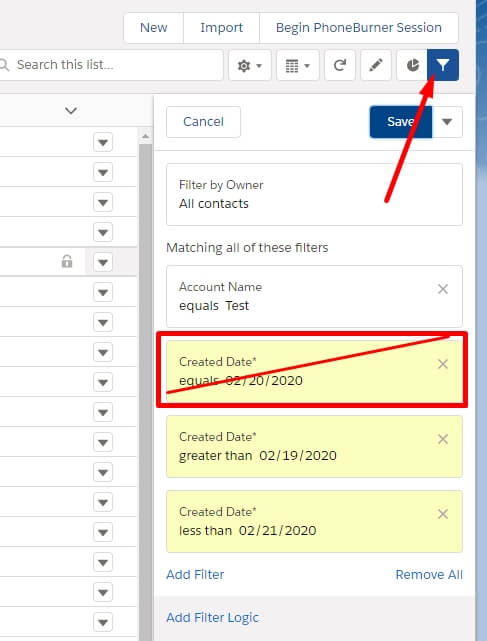This screenshot has width=487, height=641.
Task: Remove the Account Name equals Test filter
Action: 443,289
